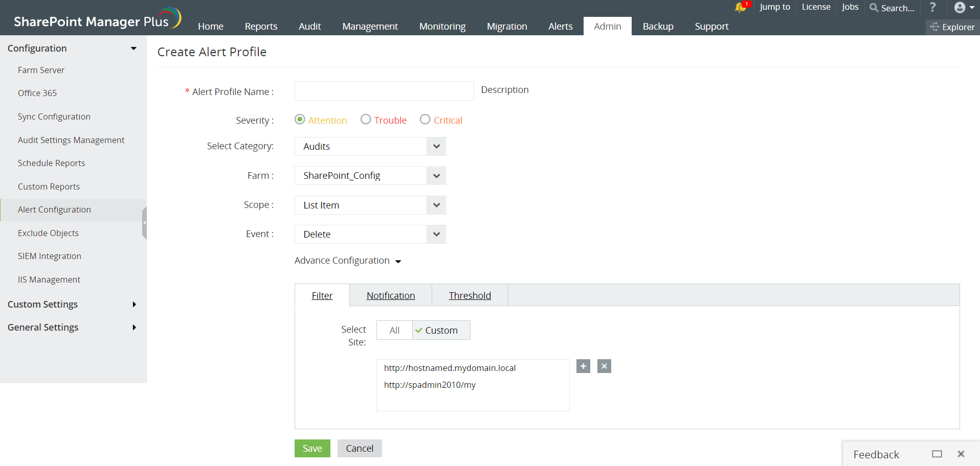This screenshot has width=980, height=466.
Task: Open the user account menu icon
Action: (964, 7)
